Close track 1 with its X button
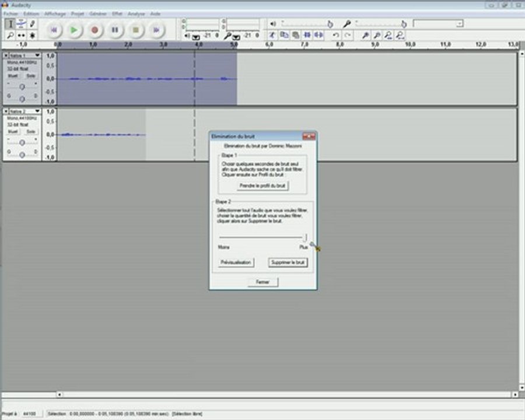525x420 pixels. (6, 55)
